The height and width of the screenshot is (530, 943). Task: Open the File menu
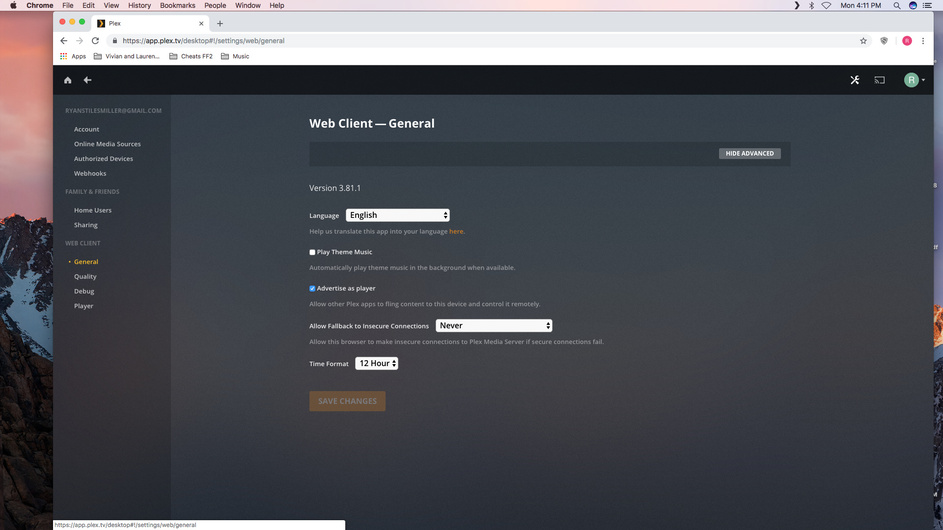(x=67, y=5)
